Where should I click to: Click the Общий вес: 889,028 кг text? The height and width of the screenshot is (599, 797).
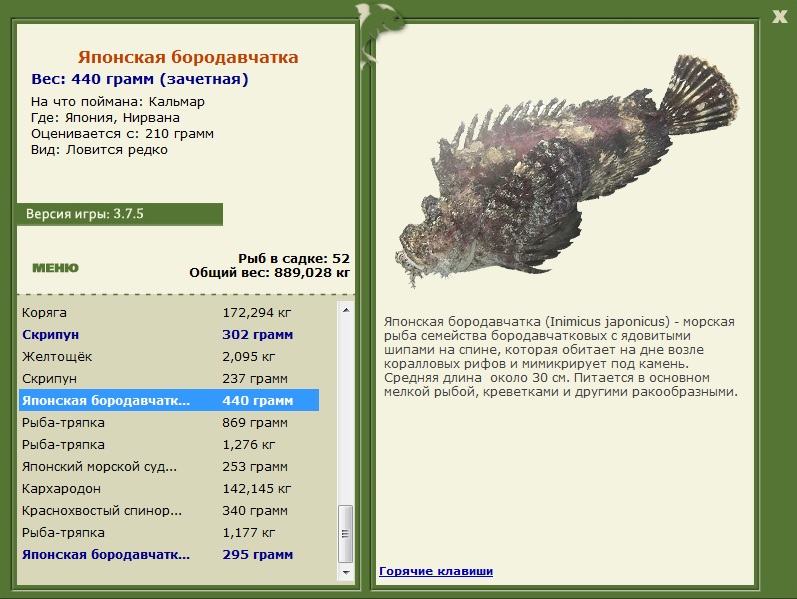(270, 273)
